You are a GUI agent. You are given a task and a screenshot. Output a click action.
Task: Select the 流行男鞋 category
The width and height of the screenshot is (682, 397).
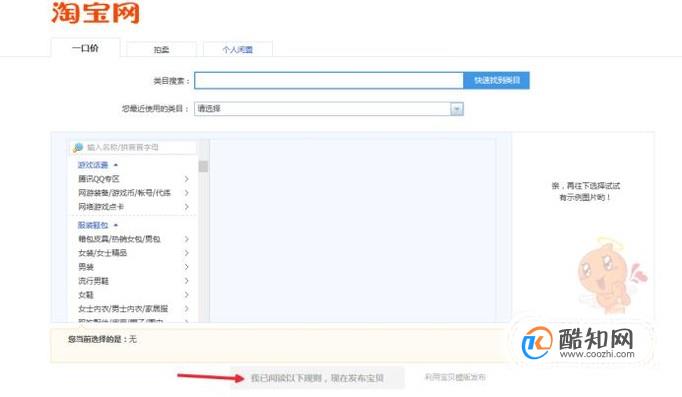(93, 281)
